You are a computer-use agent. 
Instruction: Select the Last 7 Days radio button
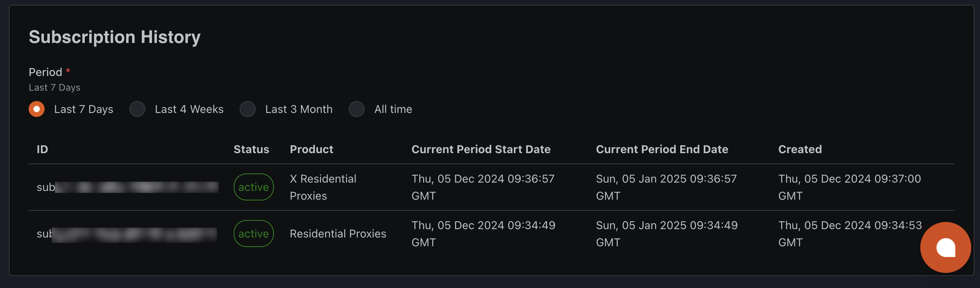[37, 109]
